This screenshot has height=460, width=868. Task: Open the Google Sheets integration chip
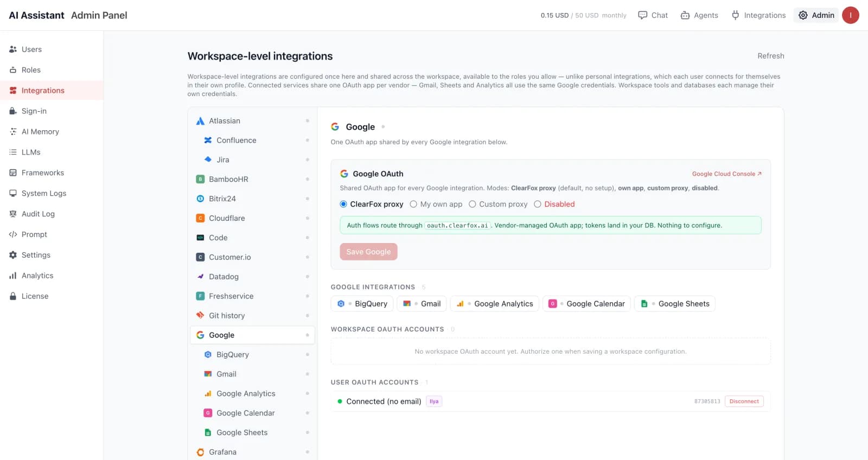click(675, 304)
